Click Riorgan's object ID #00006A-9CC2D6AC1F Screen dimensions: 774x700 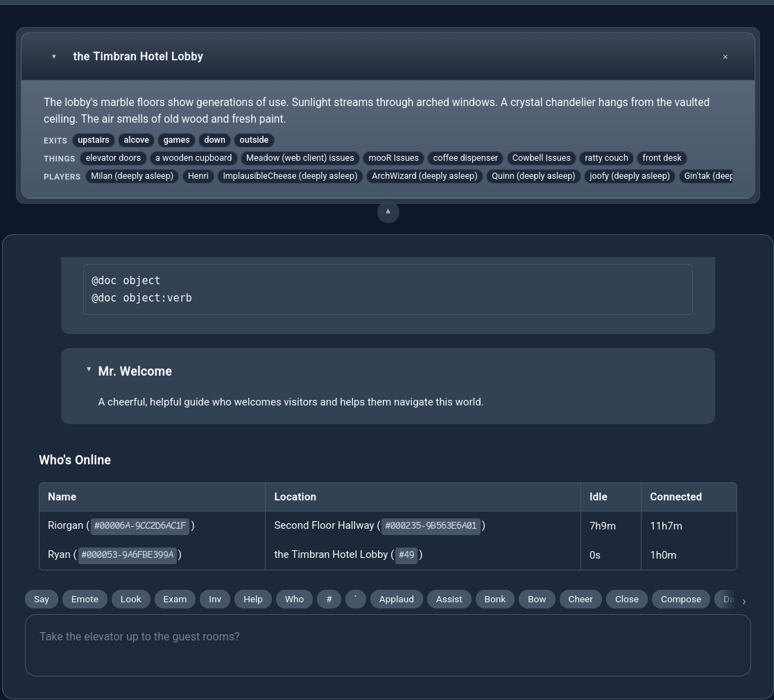(140, 526)
